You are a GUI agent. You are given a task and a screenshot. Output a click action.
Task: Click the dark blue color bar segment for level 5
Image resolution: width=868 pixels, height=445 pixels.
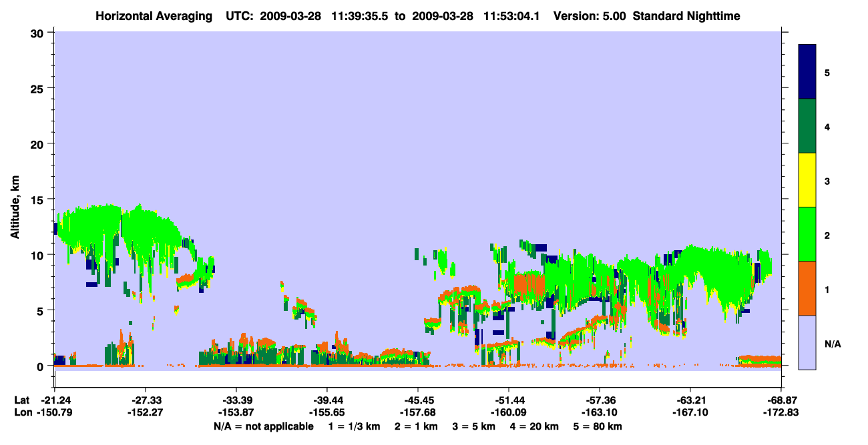pos(807,71)
